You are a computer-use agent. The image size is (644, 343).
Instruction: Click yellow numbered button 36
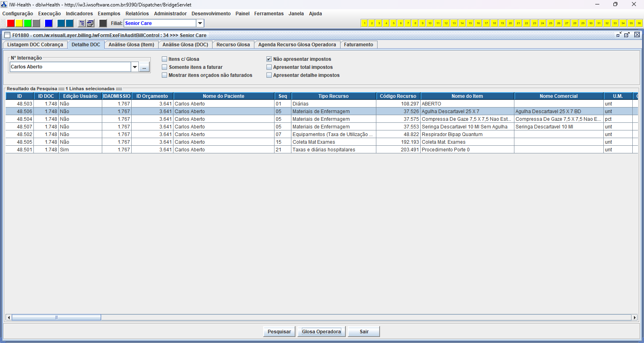[639, 23]
